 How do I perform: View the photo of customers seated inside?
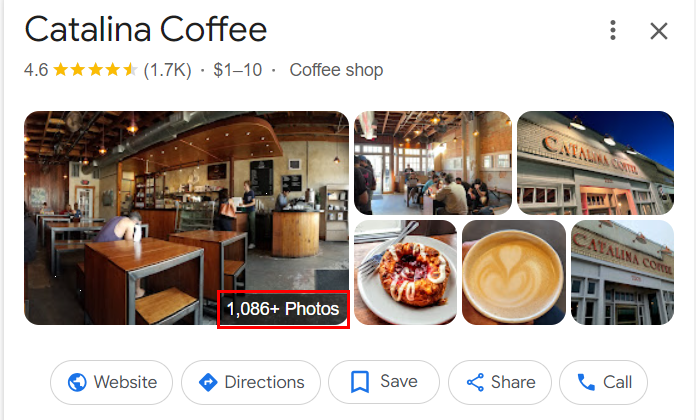432,162
